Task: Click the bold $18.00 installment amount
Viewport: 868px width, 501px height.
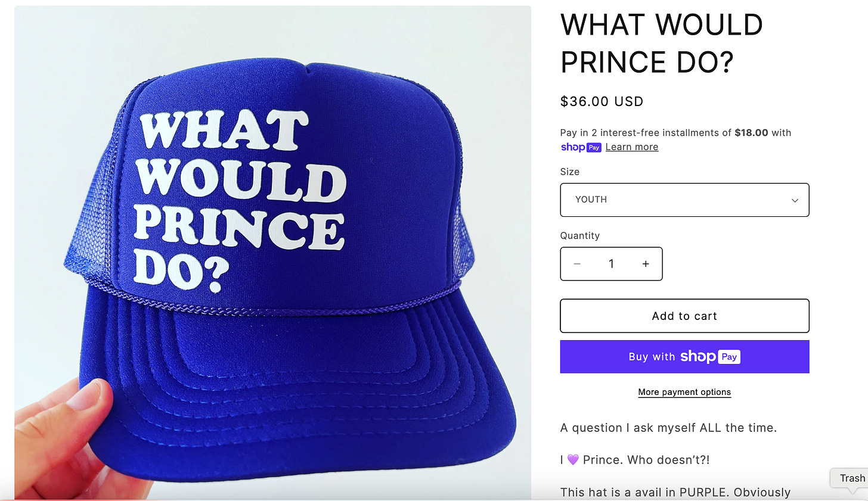Action: [x=752, y=132]
